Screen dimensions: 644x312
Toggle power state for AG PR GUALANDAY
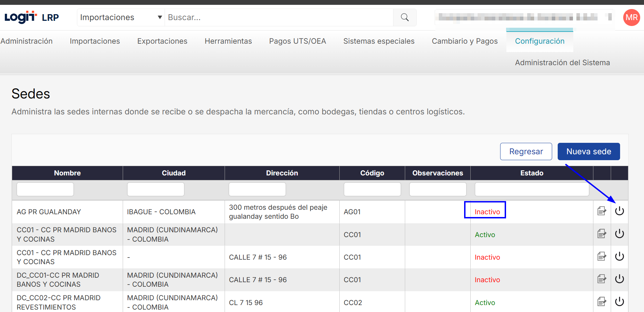[619, 211]
